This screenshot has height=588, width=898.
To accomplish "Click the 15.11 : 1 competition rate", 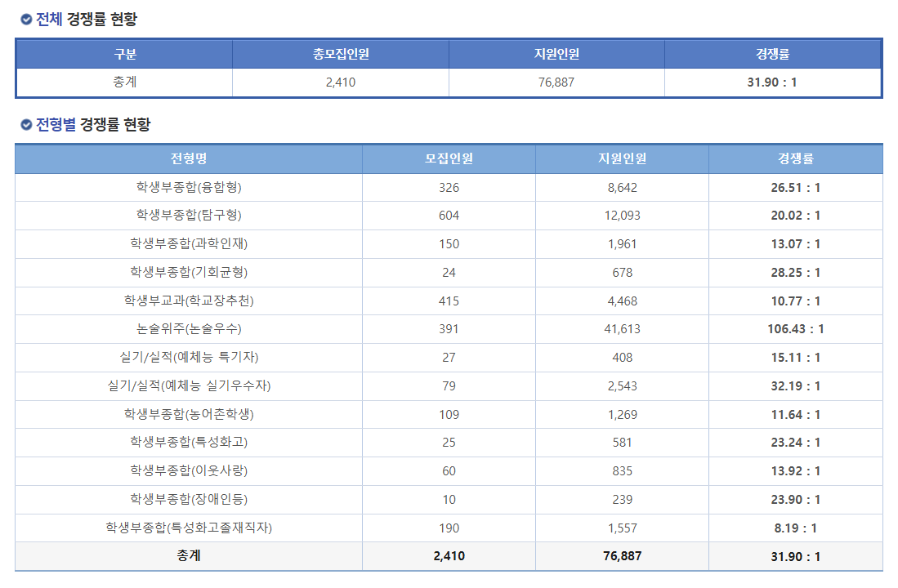I will pos(796,358).
